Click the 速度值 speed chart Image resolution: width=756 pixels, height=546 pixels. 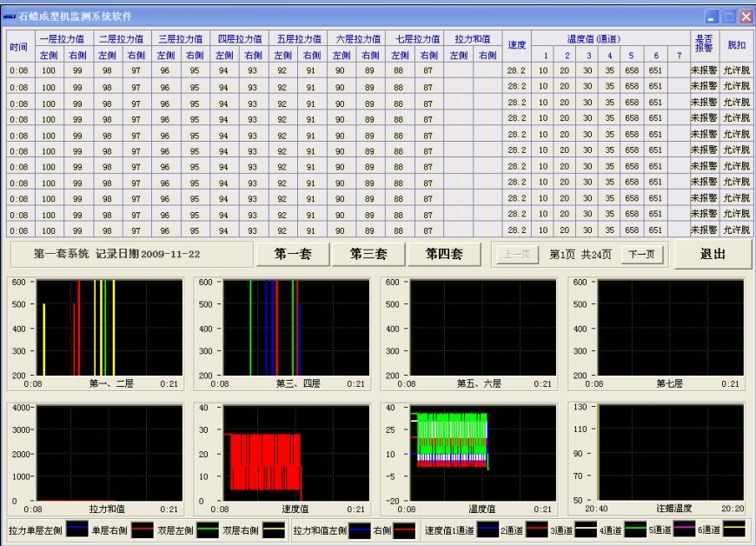(x=295, y=453)
